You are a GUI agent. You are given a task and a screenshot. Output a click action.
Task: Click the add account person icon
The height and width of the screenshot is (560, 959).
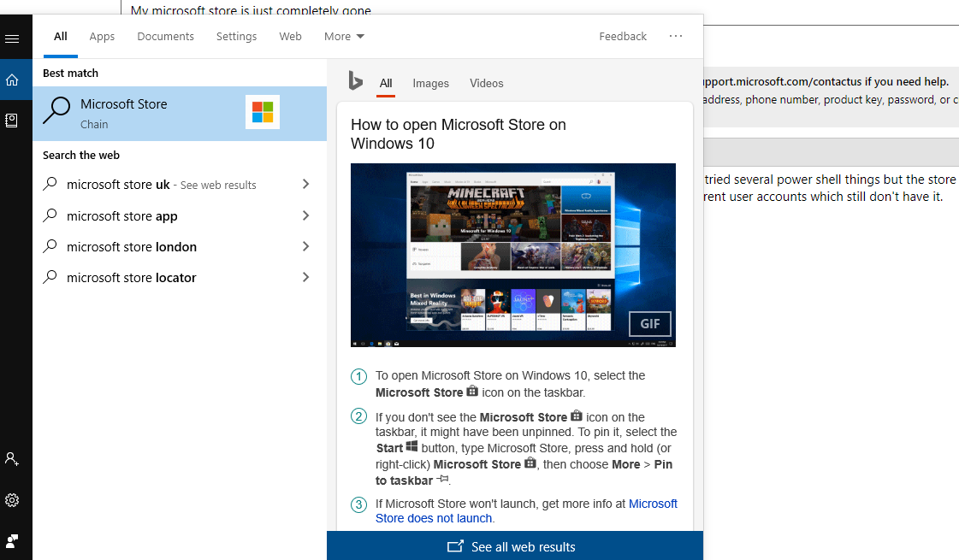[12, 458]
